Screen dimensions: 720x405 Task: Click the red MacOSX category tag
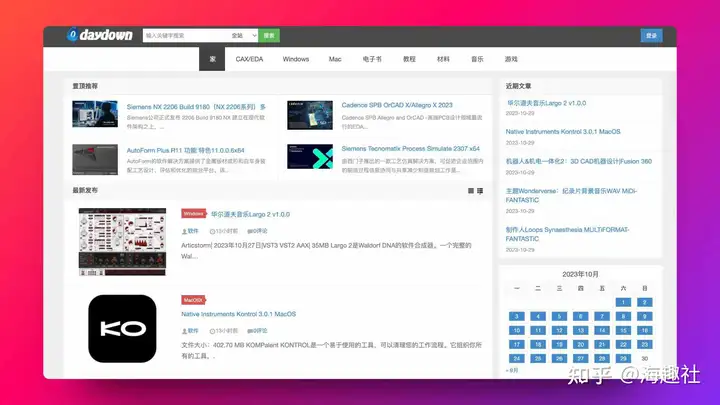(193, 299)
